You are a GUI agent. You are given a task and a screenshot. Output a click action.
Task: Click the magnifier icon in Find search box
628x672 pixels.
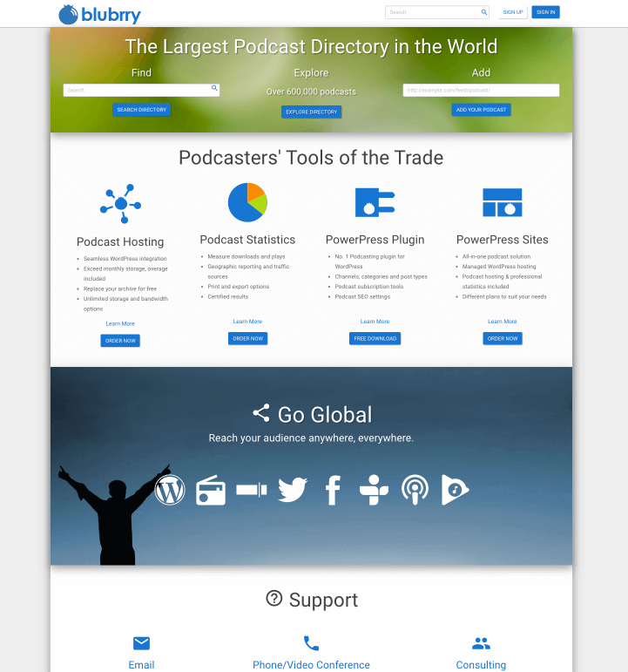coord(214,88)
